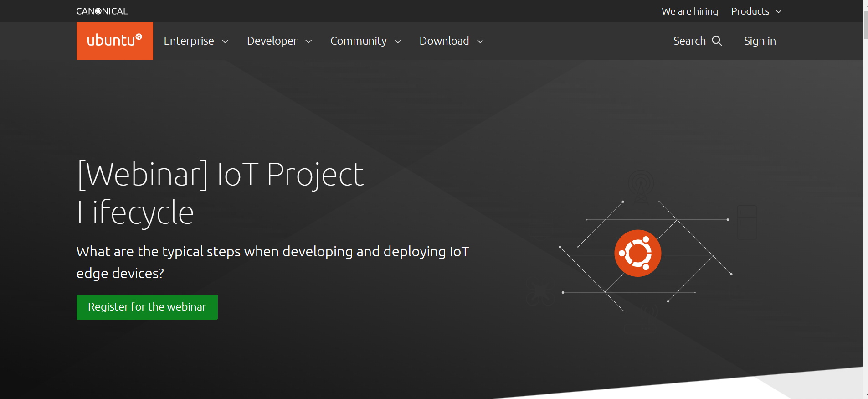This screenshot has width=868, height=399.
Task: Click the Canonical logo in top bar
Action: coord(102,11)
